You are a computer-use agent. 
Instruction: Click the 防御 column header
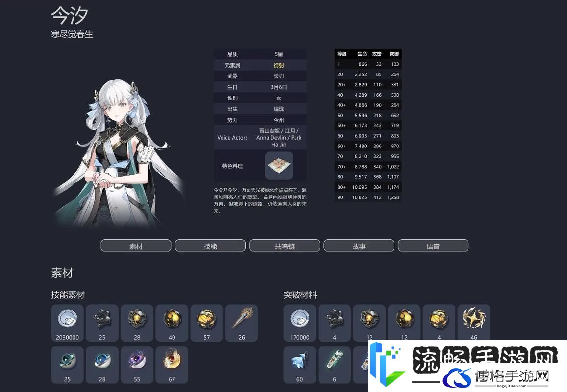pyautogui.click(x=394, y=54)
